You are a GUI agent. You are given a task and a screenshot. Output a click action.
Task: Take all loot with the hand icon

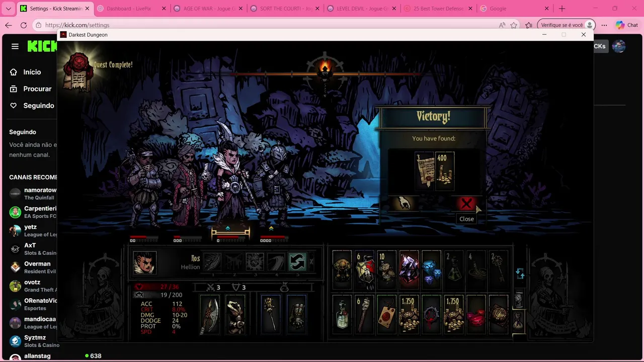(x=404, y=203)
